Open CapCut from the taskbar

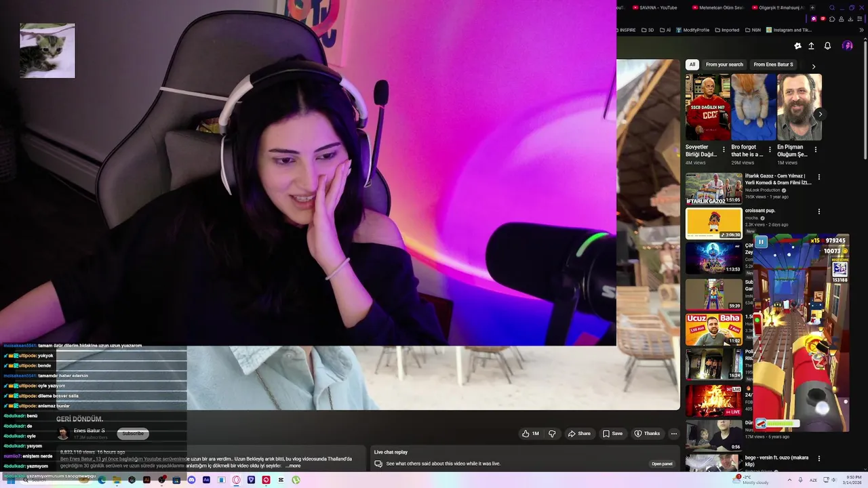pos(281,480)
